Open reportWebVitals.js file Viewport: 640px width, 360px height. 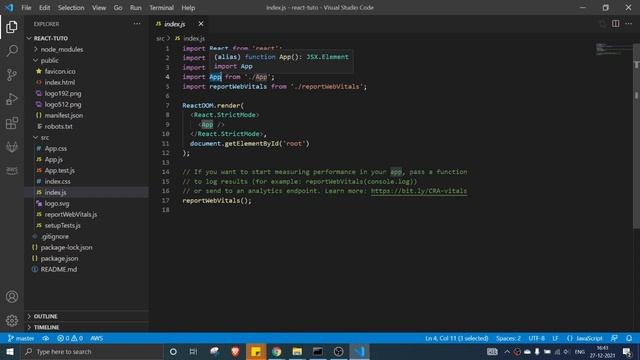[x=71, y=214]
